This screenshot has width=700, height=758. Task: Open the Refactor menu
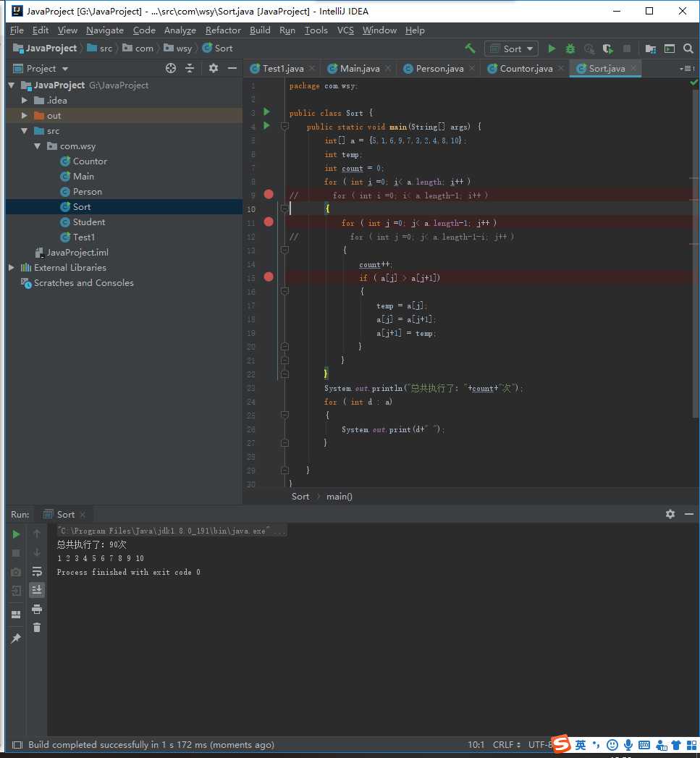coord(223,30)
